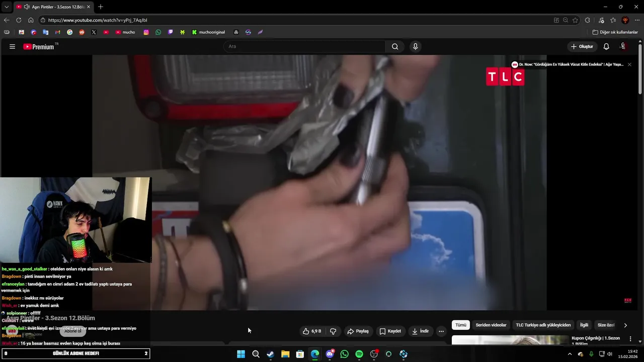
Task: Open ChatGPT bookmark in favorites bar
Action: [236, 32]
